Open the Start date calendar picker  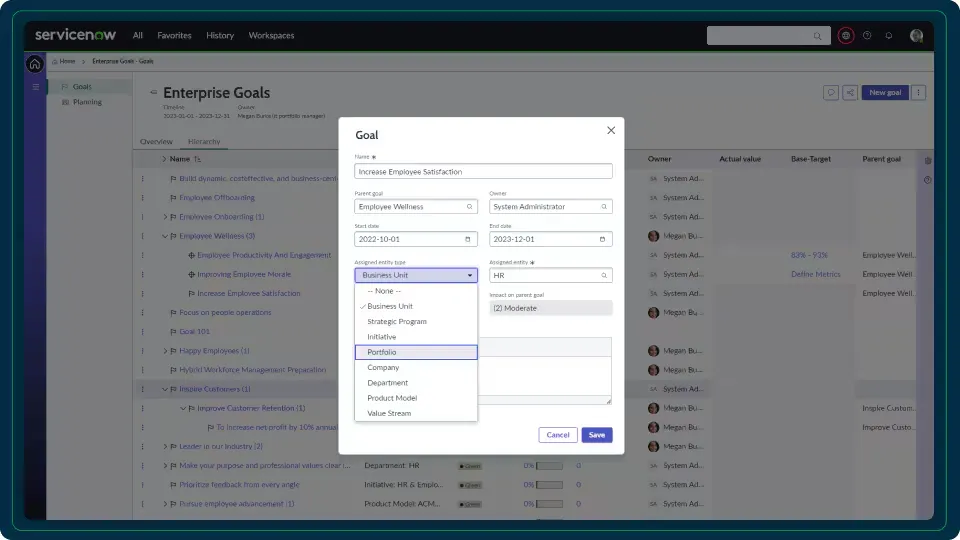click(x=468, y=239)
